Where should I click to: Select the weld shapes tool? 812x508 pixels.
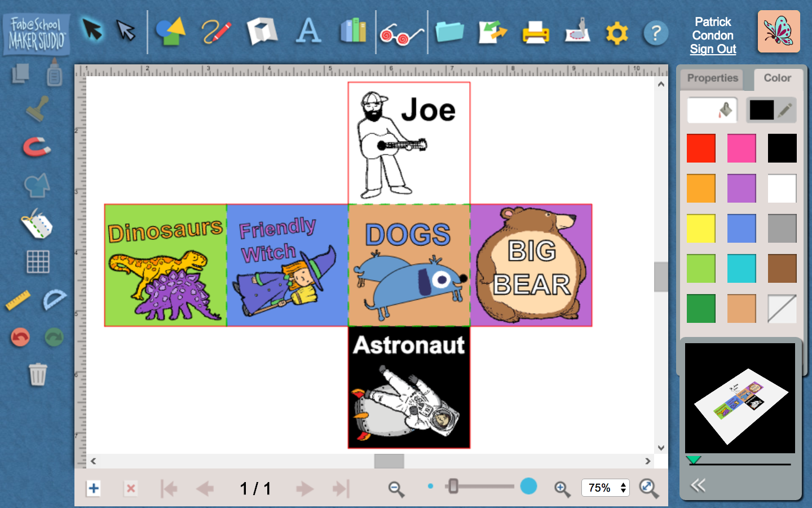coord(37,185)
